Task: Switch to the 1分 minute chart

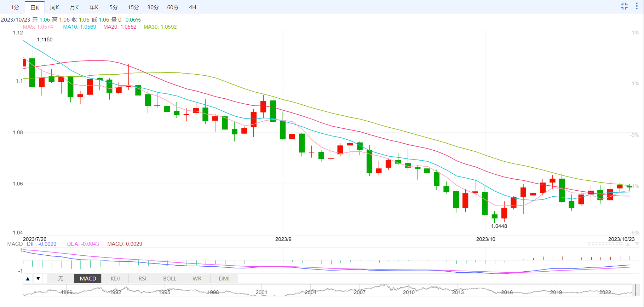Action: click(x=15, y=7)
